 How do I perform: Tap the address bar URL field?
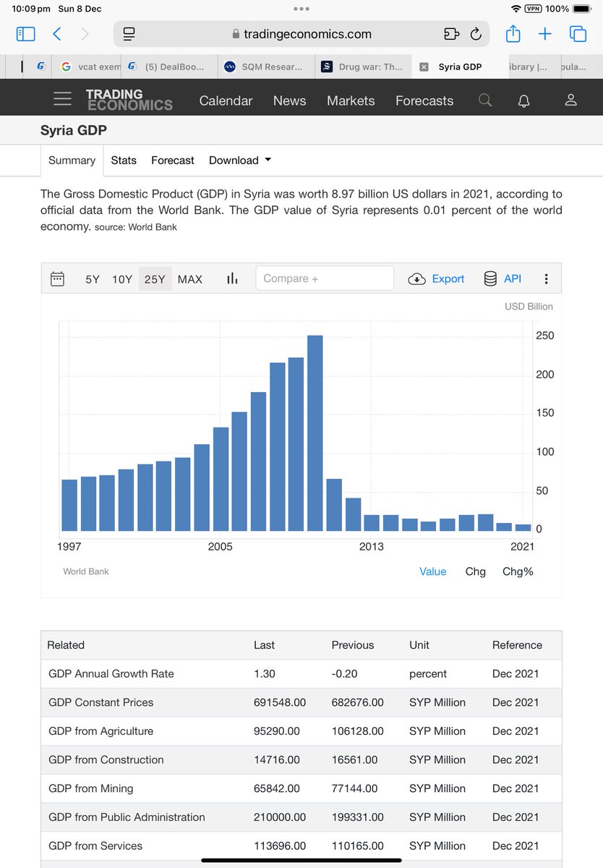coord(301,34)
